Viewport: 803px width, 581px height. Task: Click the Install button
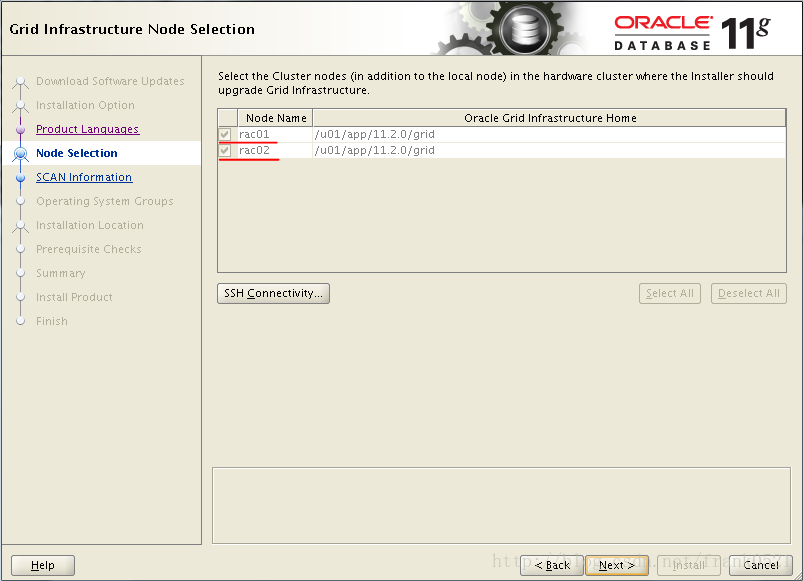689,565
